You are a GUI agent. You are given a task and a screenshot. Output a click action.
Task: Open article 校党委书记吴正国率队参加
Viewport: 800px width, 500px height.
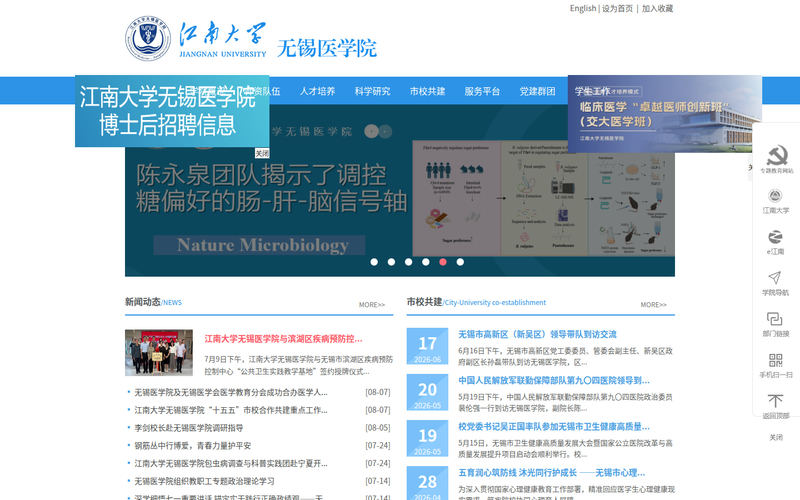click(554, 427)
